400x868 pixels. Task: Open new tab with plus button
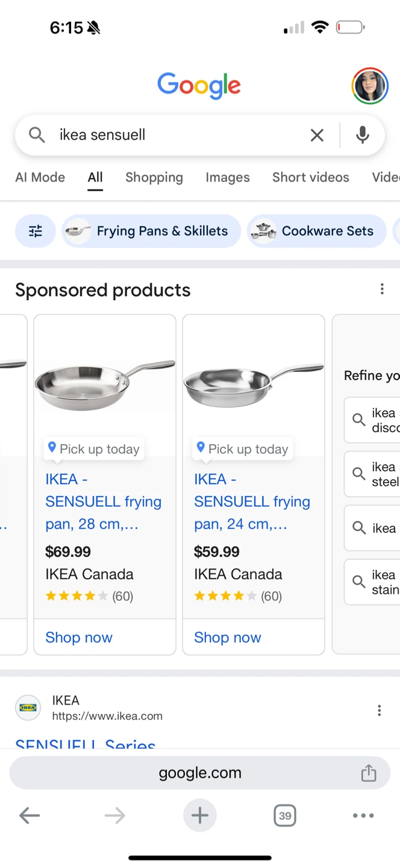pyautogui.click(x=199, y=816)
